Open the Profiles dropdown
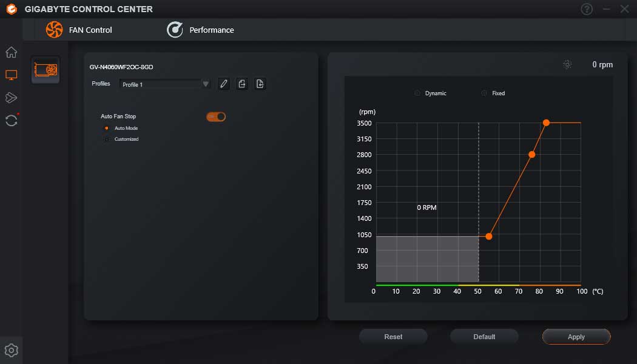This screenshot has width=637, height=364. click(161, 83)
